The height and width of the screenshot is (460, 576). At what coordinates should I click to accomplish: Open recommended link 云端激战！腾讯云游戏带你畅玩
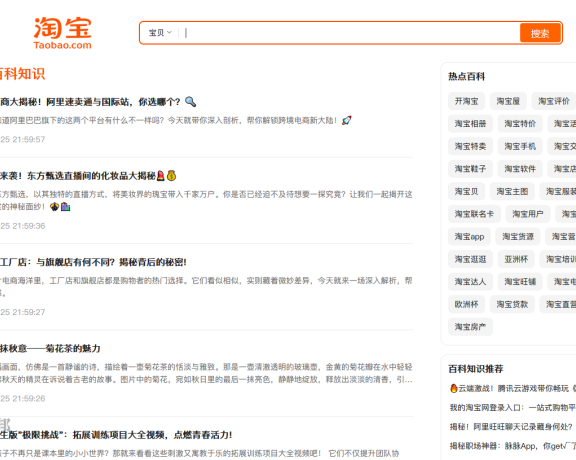tap(513, 388)
